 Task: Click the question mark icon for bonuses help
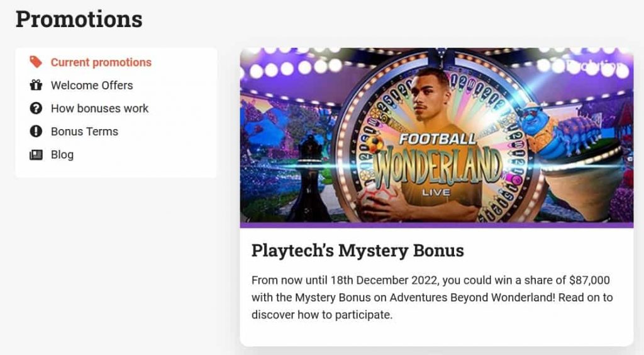coord(36,108)
